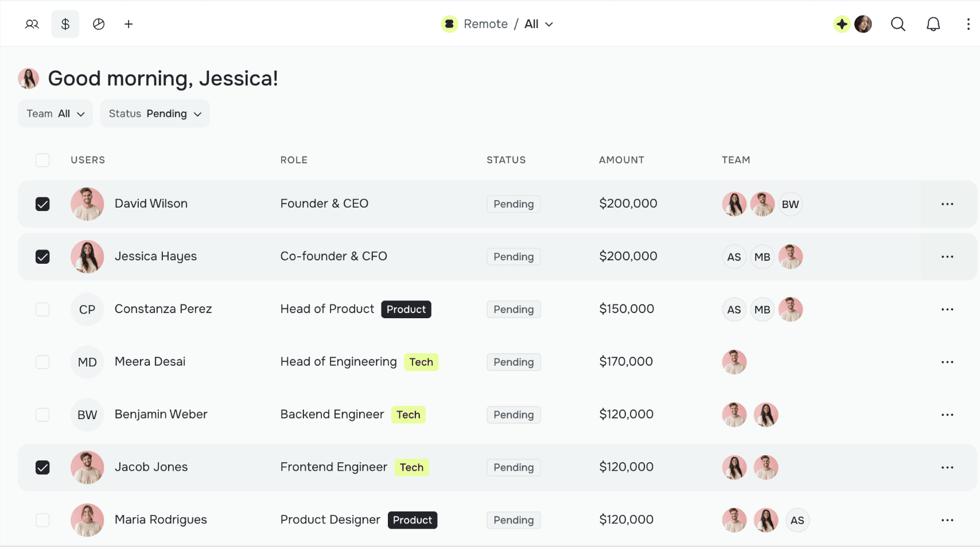The height and width of the screenshot is (547, 980).
Task: Click the avatar beside Good morning greeting
Action: 29,79
